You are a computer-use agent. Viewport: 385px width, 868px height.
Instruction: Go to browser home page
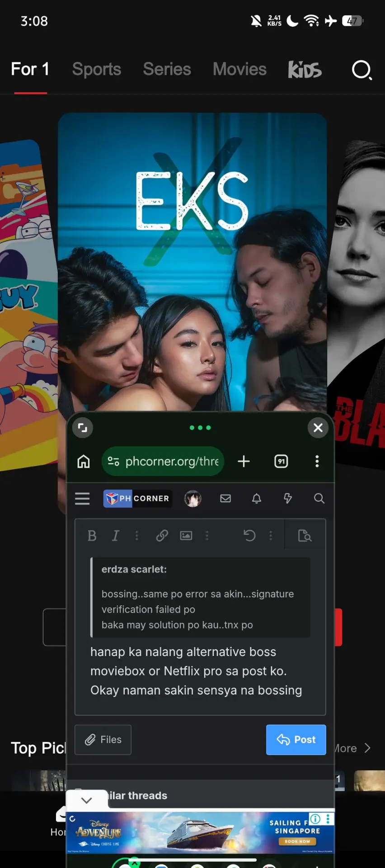coord(84,462)
